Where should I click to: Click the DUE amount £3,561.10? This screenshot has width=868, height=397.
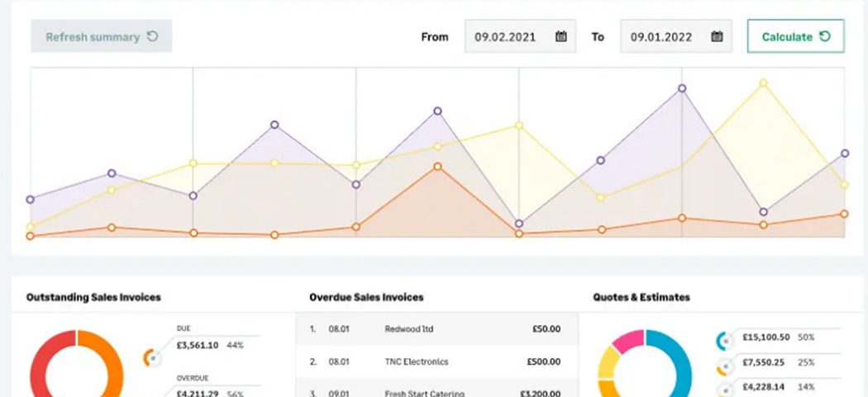[198, 345]
